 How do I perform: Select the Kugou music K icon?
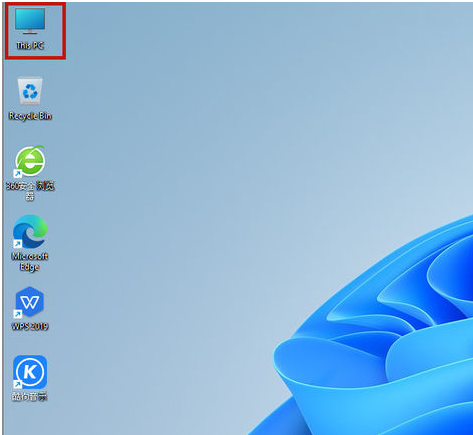coord(30,372)
